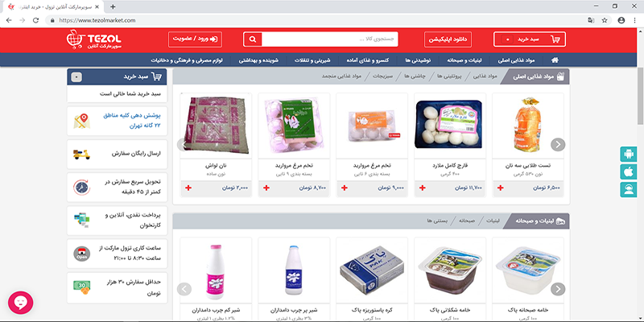Open the Android app download icon

[629, 155]
